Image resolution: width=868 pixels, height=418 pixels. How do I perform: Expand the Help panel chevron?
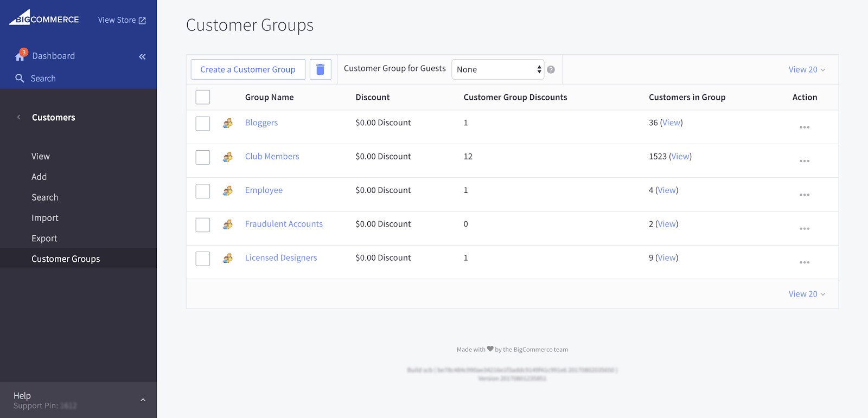click(x=143, y=400)
